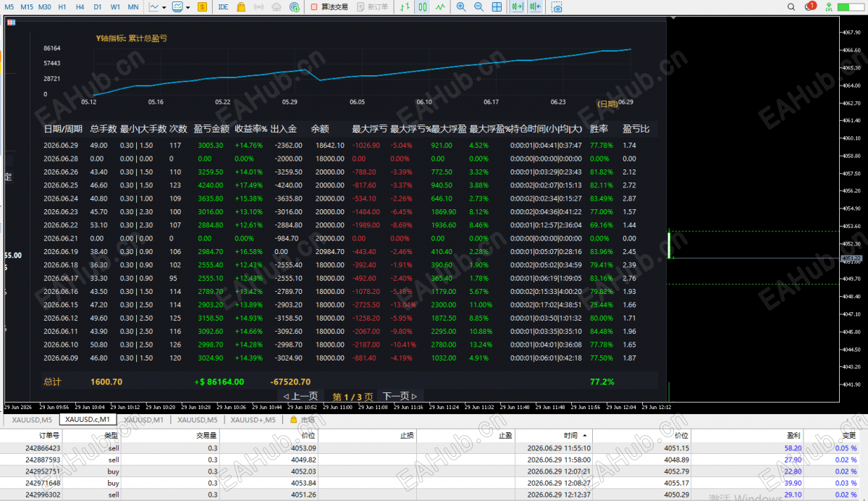Take a chart screenshot with camera icon
Screen dimensions: 868x501
[x=557, y=7]
